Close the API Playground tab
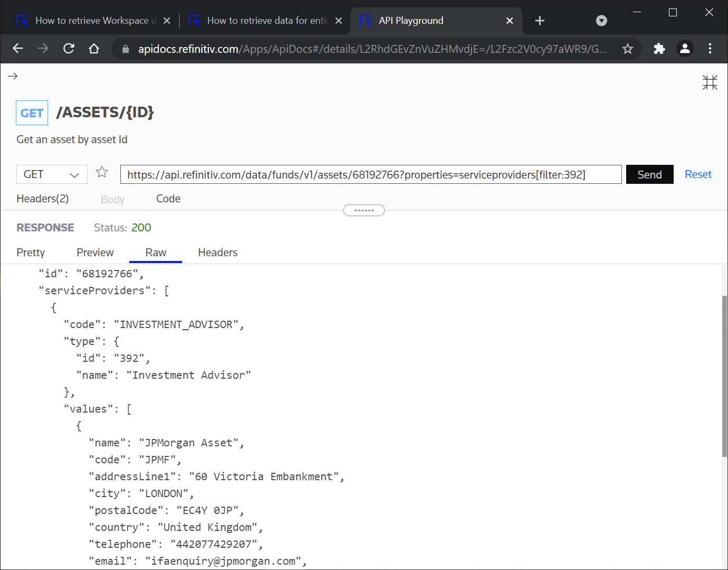The width and height of the screenshot is (728, 570). 509,21
